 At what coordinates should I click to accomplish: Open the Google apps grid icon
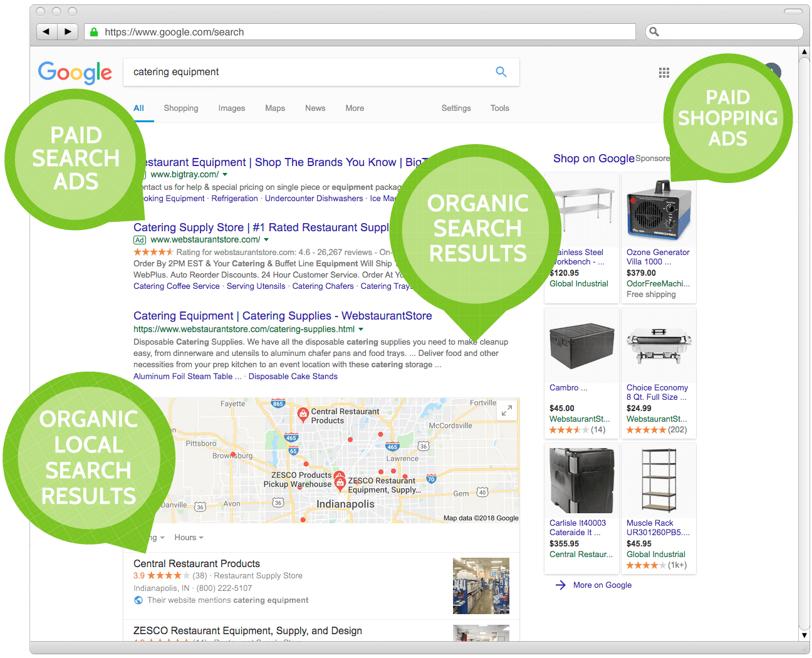coord(664,73)
